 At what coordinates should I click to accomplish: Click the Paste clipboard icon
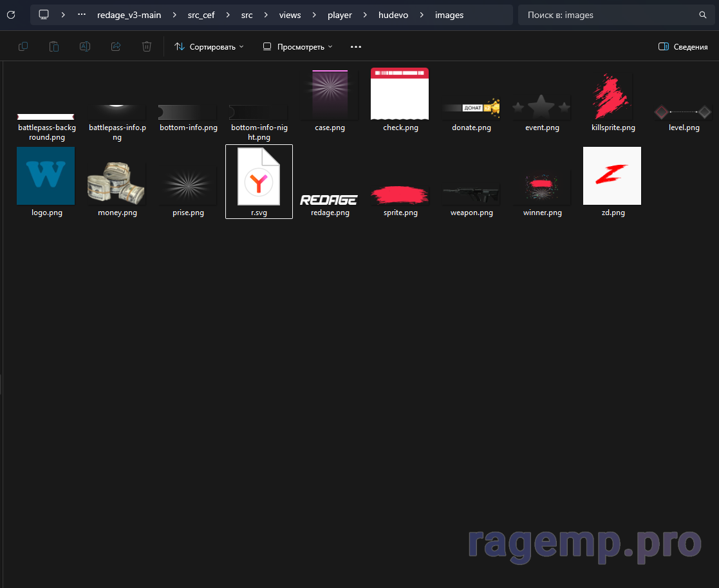pos(54,46)
